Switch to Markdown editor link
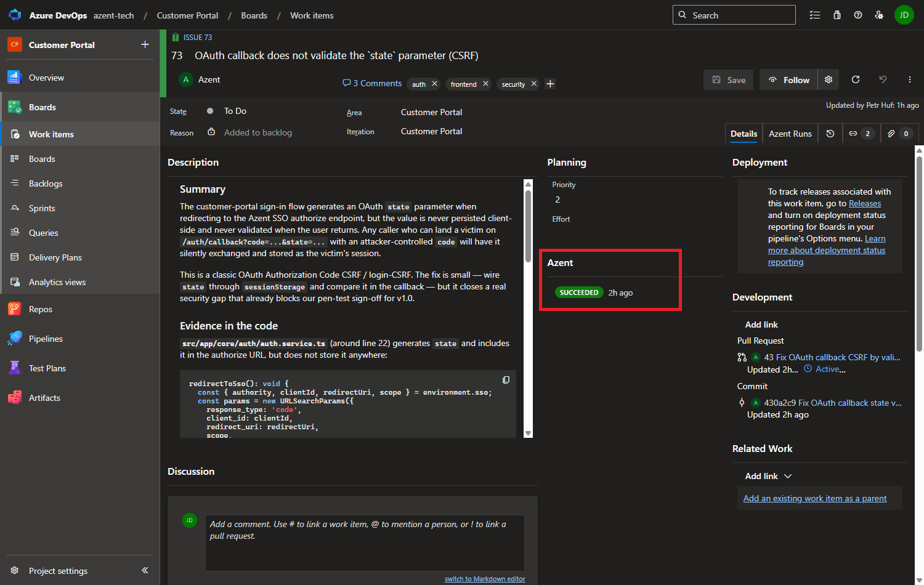The image size is (924, 585). point(485,579)
